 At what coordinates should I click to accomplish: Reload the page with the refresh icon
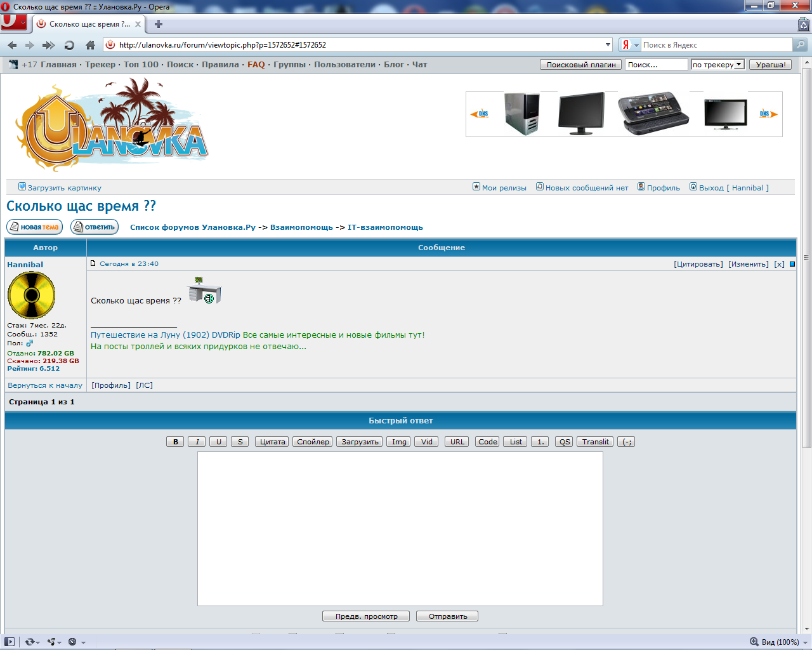[x=68, y=44]
